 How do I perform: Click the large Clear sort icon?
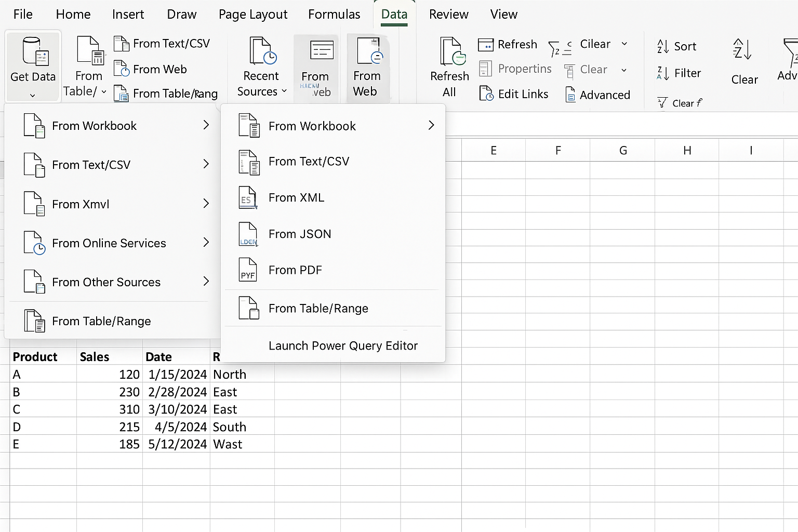tap(742, 50)
